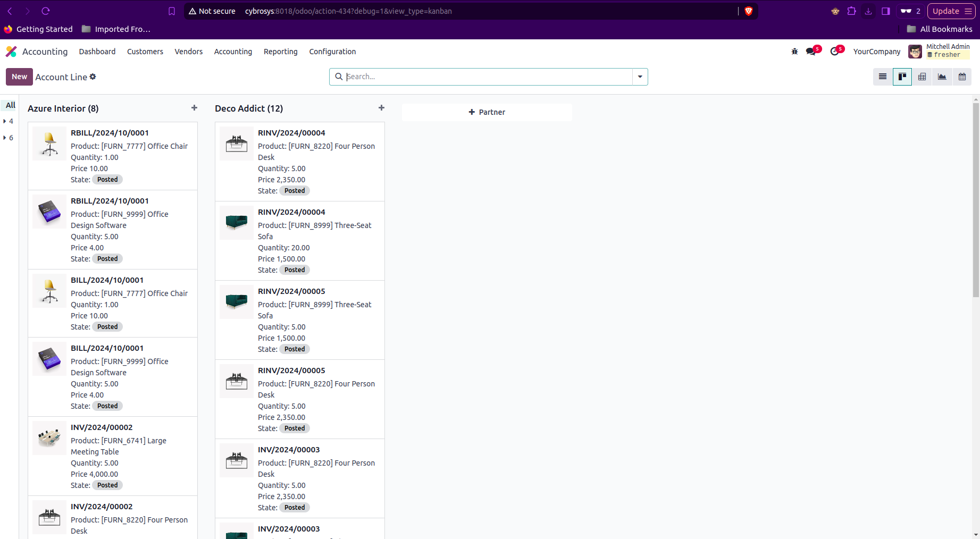Click the search magnifier icon
Image resolution: width=980 pixels, height=539 pixels.
(339, 77)
